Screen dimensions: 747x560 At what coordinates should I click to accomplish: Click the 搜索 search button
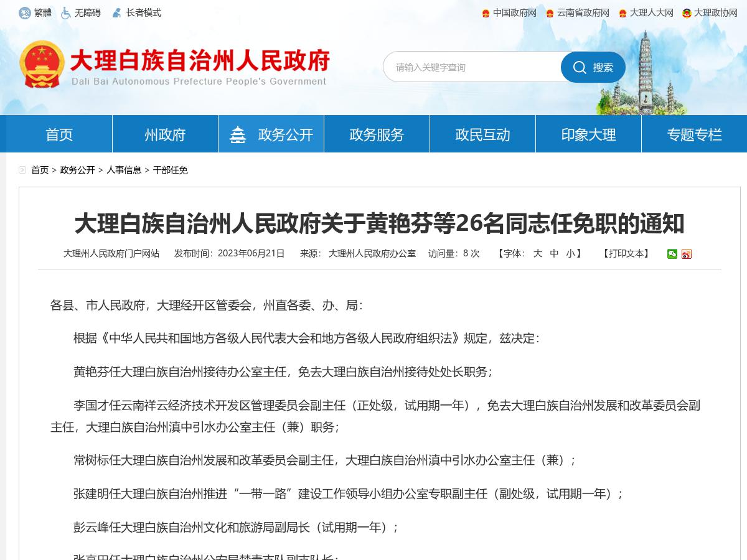[x=593, y=67]
